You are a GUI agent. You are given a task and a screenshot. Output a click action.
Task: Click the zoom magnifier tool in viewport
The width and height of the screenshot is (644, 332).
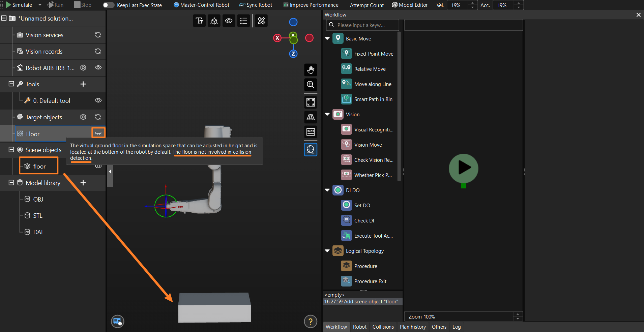[311, 85]
